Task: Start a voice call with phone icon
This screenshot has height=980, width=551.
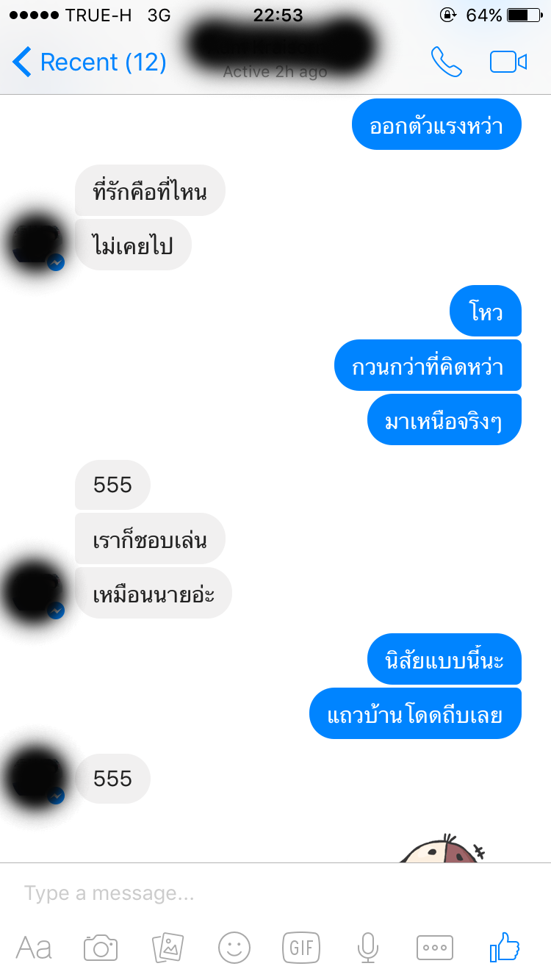Action: point(446,62)
